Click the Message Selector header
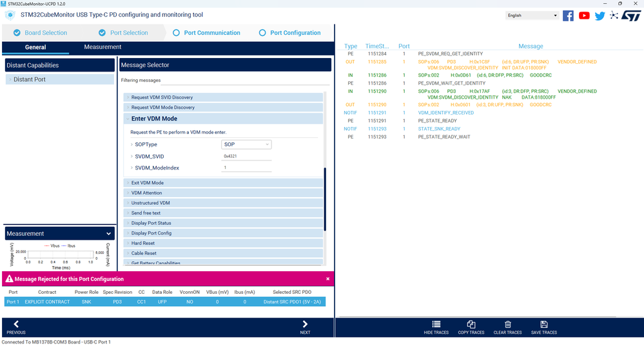The width and height of the screenshot is (644, 346). click(x=225, y=65)
